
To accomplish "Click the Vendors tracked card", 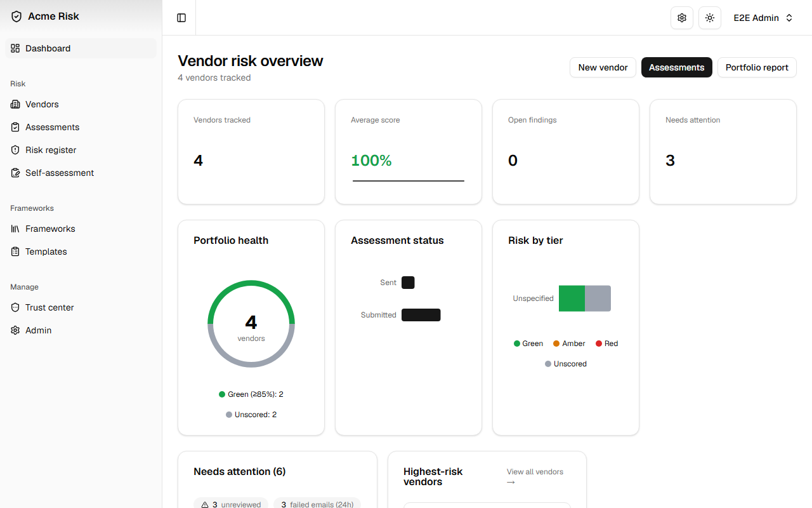I will click(251, 152).
